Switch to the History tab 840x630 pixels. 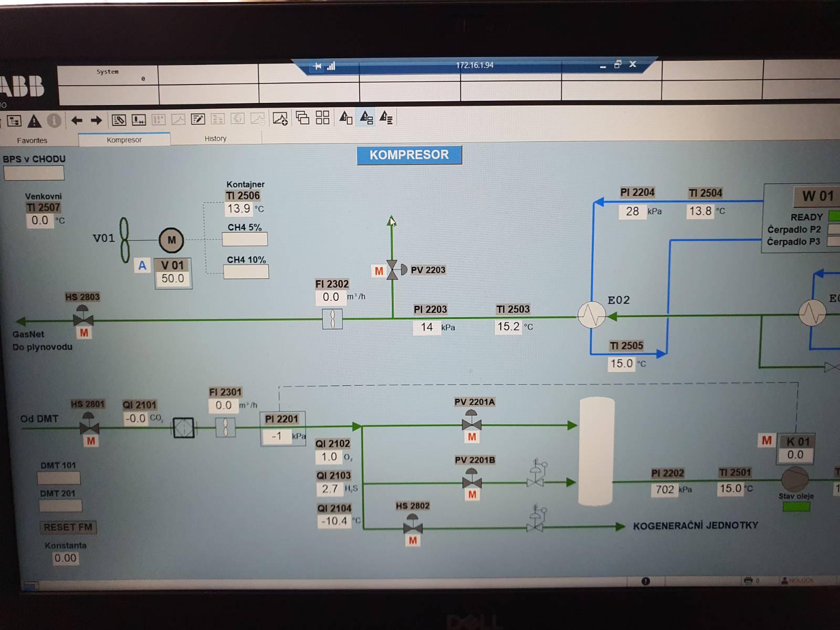216,139
